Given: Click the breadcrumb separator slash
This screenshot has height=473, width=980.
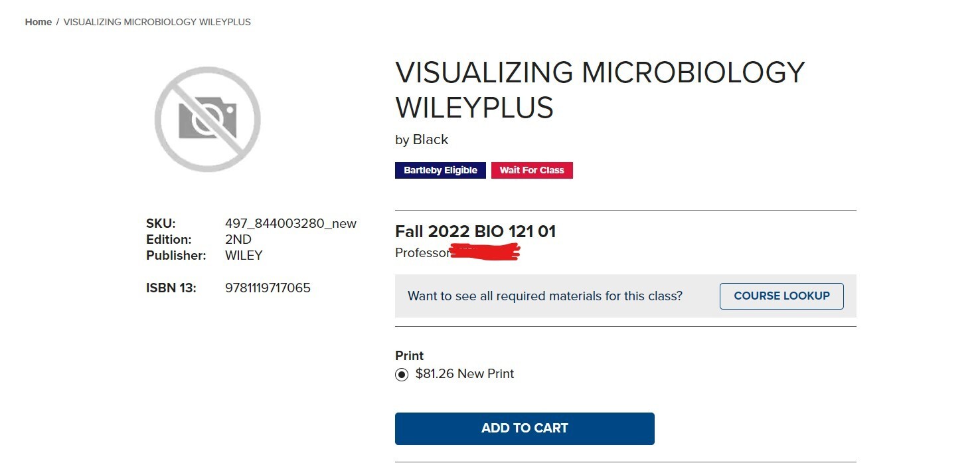Looking at the screenshot, I should pyautogui.click(x=56, y=21).
